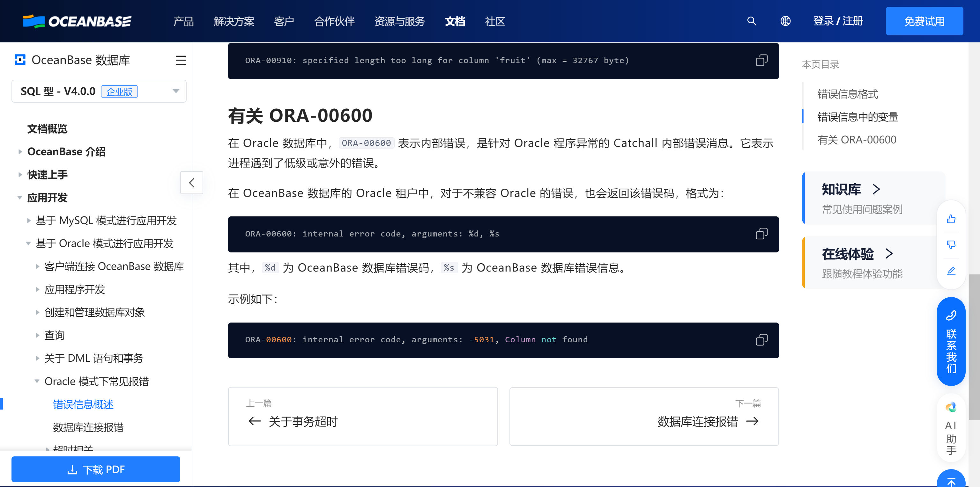Click the globe language icon

785,21
